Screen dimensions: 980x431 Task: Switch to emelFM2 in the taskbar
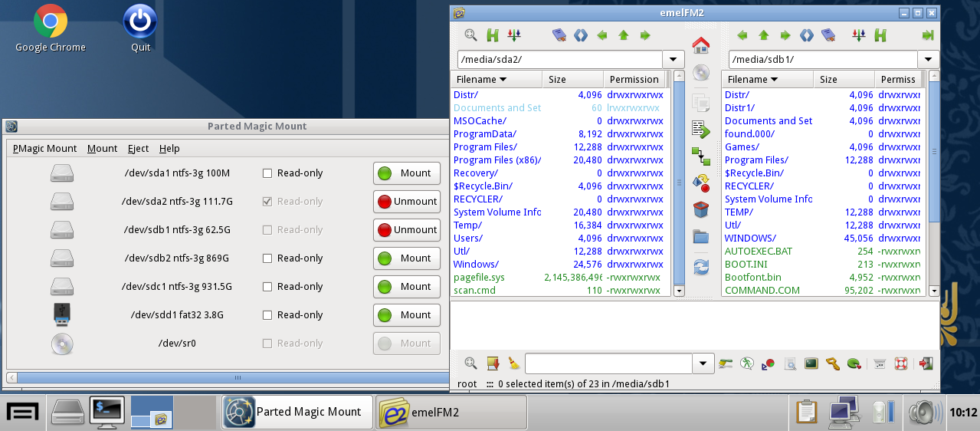451,413
